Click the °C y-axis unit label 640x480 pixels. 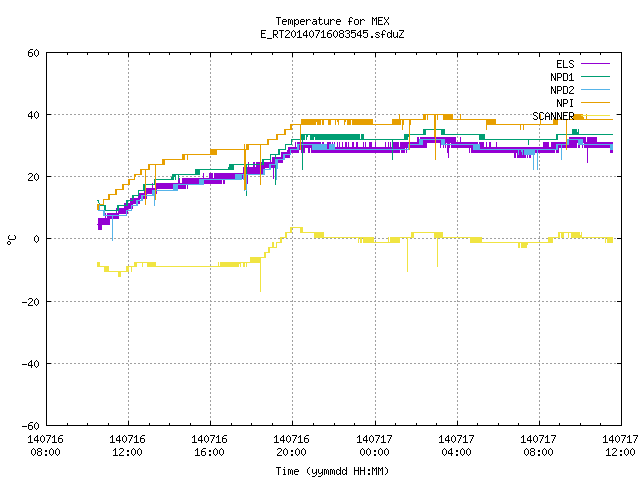[11, 240]
